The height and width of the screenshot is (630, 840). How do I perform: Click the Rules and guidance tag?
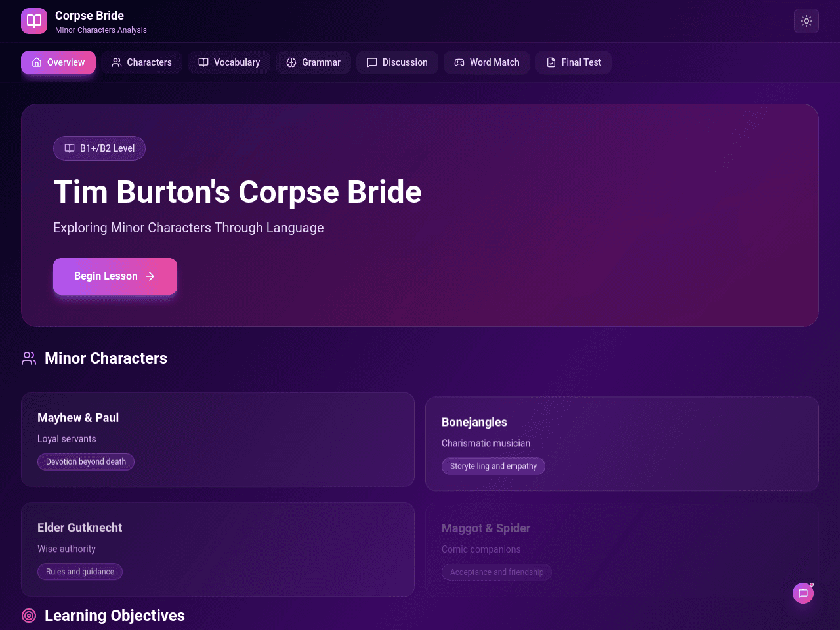(x=80, y=572)
